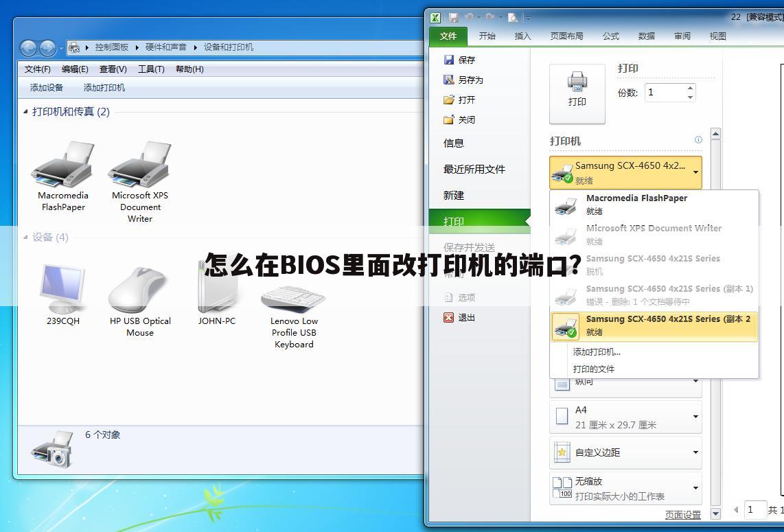The height and width of the screenshot is (532, 784).
Task: Click 关闭 in Excel file menu
Action: pos(459,120)
